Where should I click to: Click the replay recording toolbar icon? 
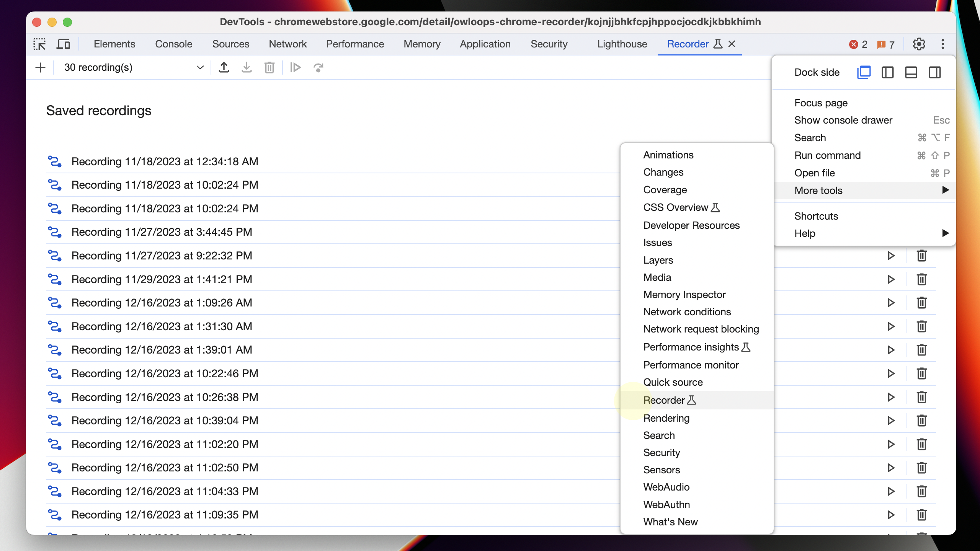click(295, 68)
